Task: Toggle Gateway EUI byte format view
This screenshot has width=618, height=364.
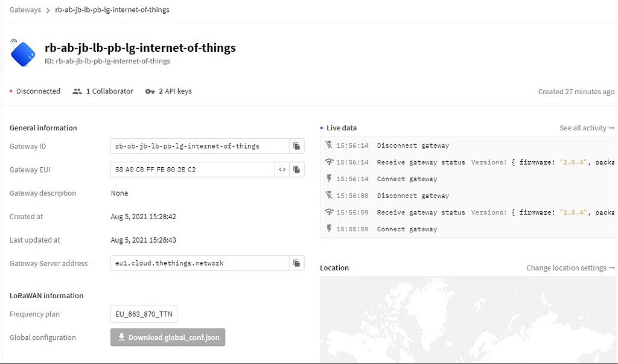Action: click(282, 170)
